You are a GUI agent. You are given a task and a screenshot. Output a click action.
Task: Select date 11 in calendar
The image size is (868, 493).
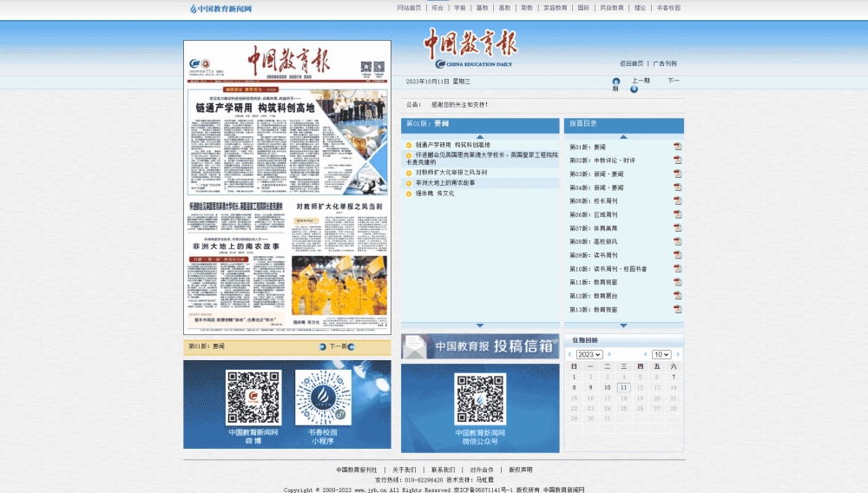coord(623,387)
